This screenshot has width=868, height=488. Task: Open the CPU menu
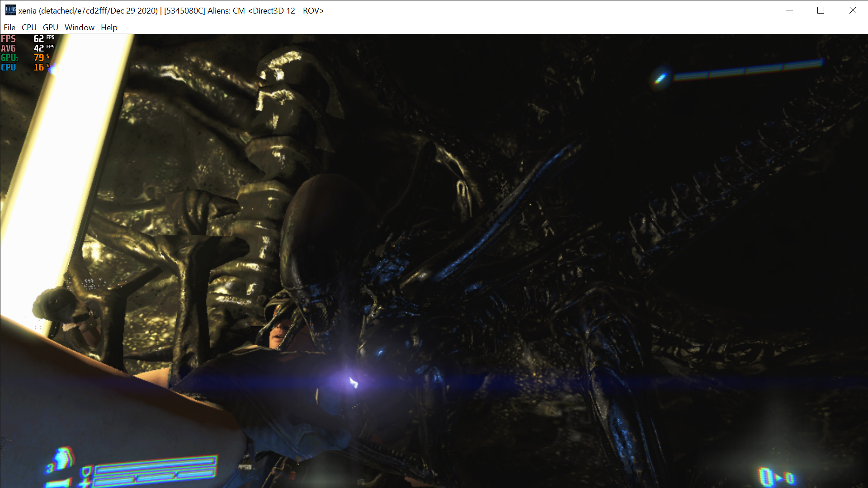coord(28,27)
